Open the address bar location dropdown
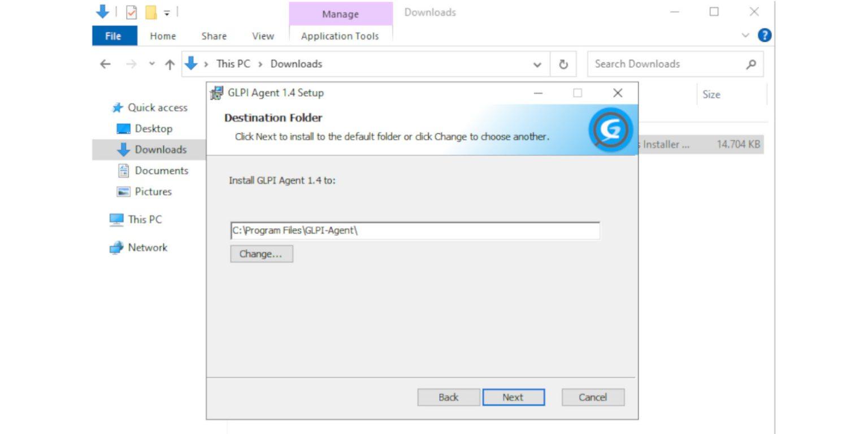The width and height of the screenshot is (868, 434). point(536,64)
